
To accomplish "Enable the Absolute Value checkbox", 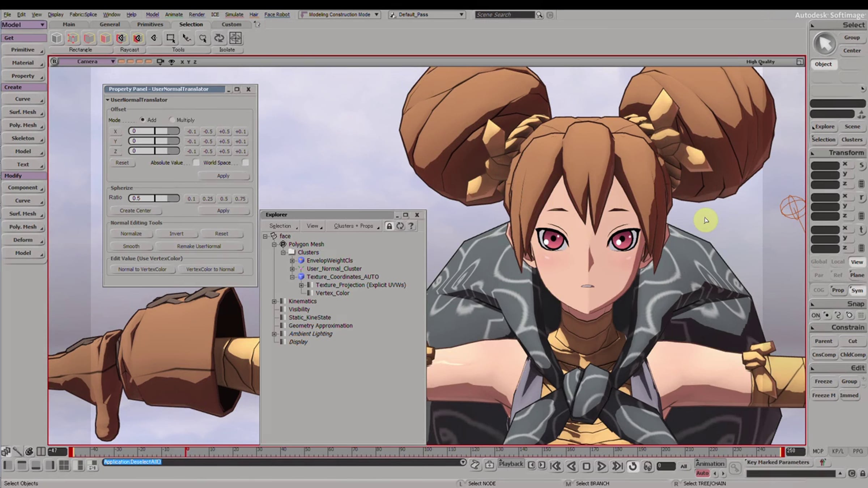I will pyautogui.click(x=196, y=163).
